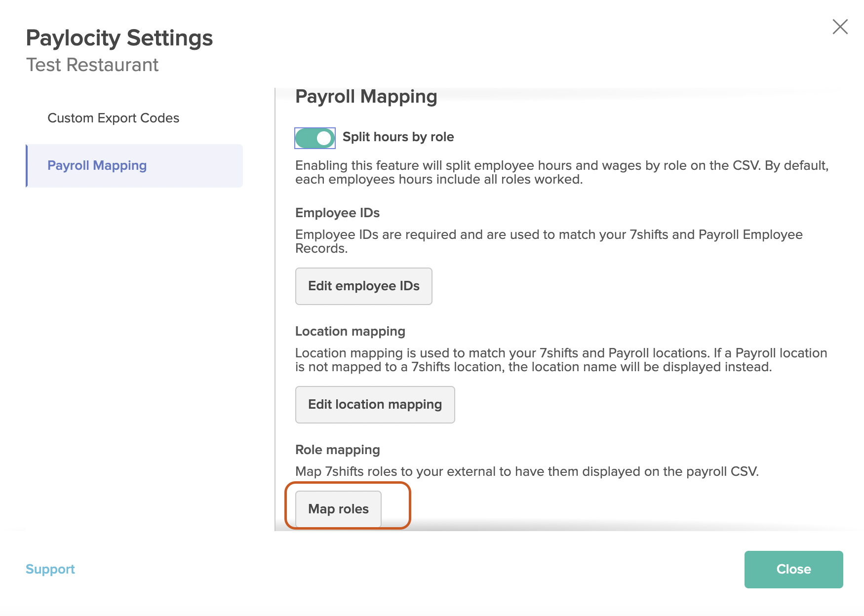The image size is (864, 616).
Task: Click the 'Map 7shifts roles to your external' description
Action: pos(527,471)
